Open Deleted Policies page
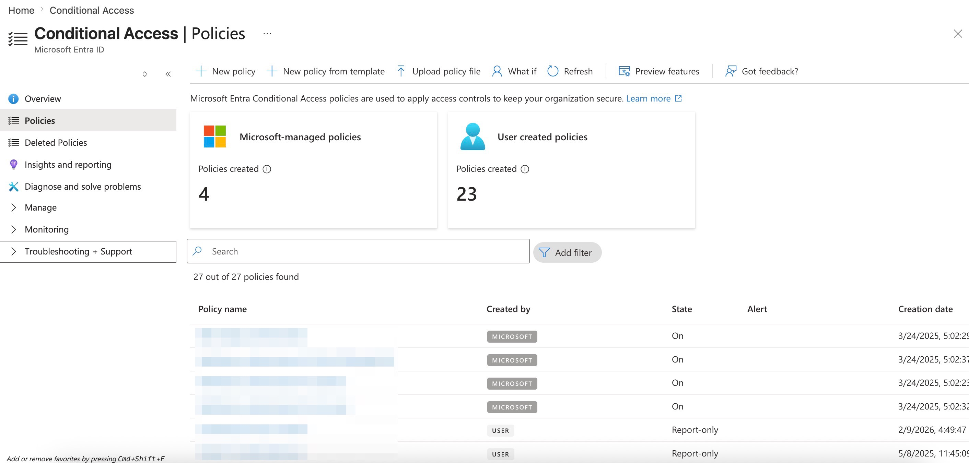This screenshot has height=463, width=980. [88, 143]
